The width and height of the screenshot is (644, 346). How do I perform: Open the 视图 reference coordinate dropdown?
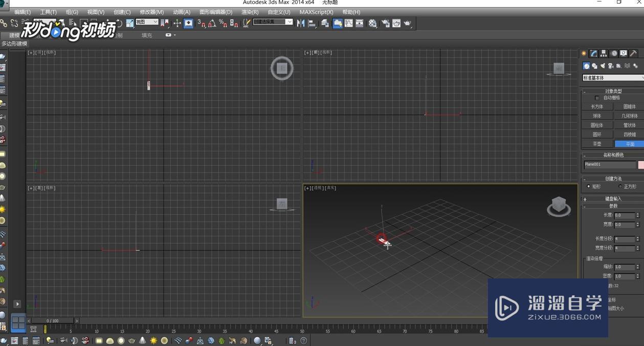(x=147, y=22)
